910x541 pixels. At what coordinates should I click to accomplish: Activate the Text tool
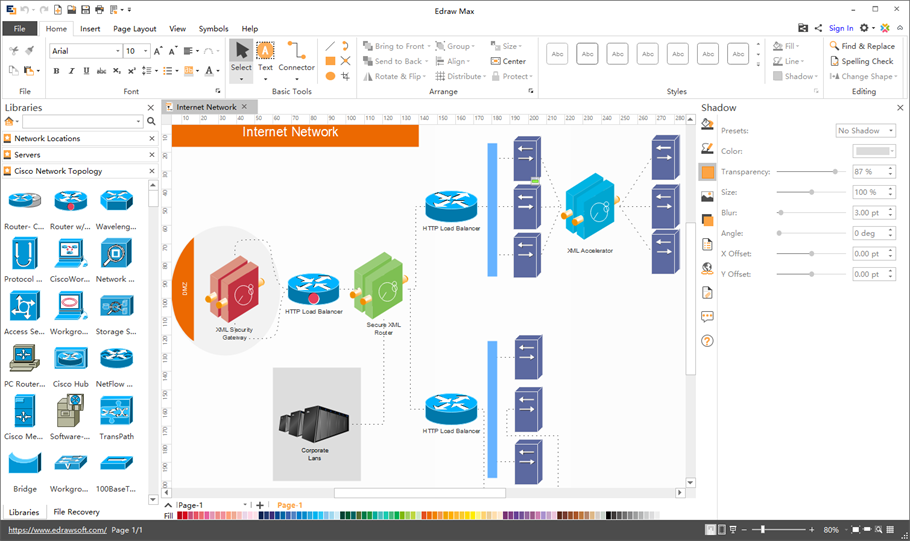265,56
